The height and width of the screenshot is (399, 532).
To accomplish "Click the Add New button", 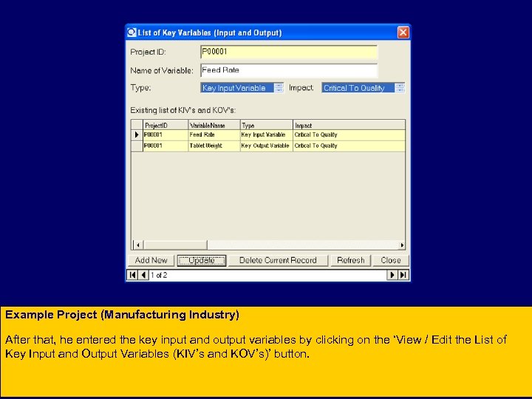I will [x=151, y=260].
